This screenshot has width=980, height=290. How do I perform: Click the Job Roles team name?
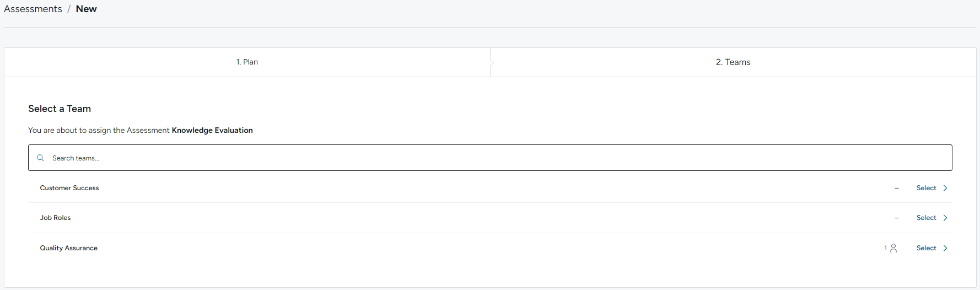[55, 218]
